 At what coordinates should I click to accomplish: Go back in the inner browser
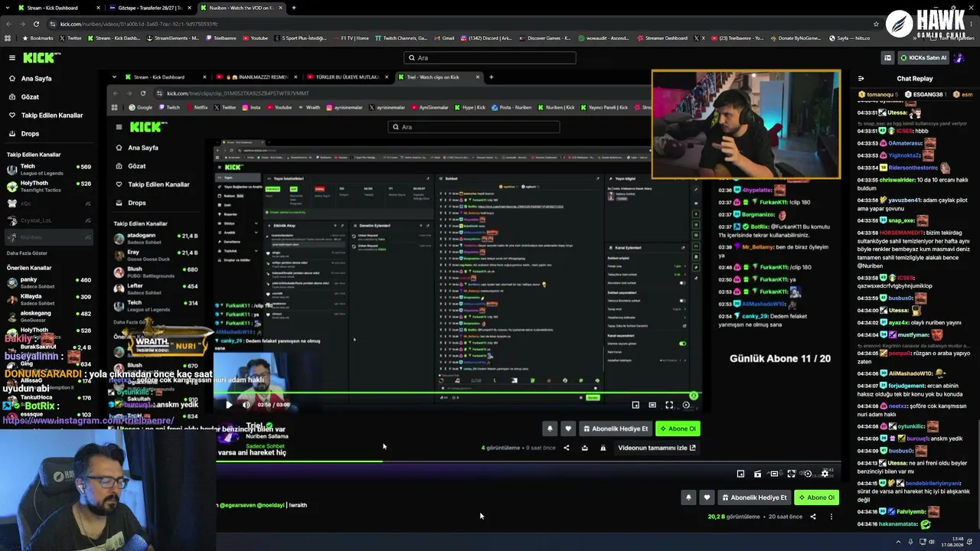click(115, 93)
